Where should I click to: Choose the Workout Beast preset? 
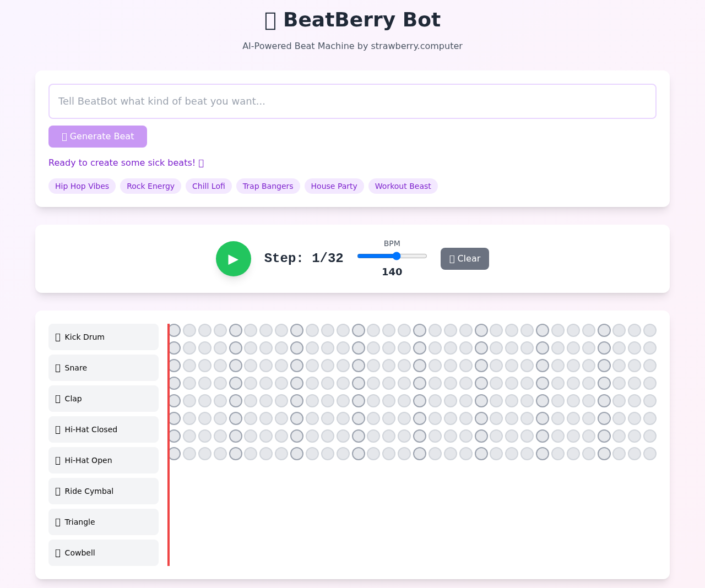(403, 186)
